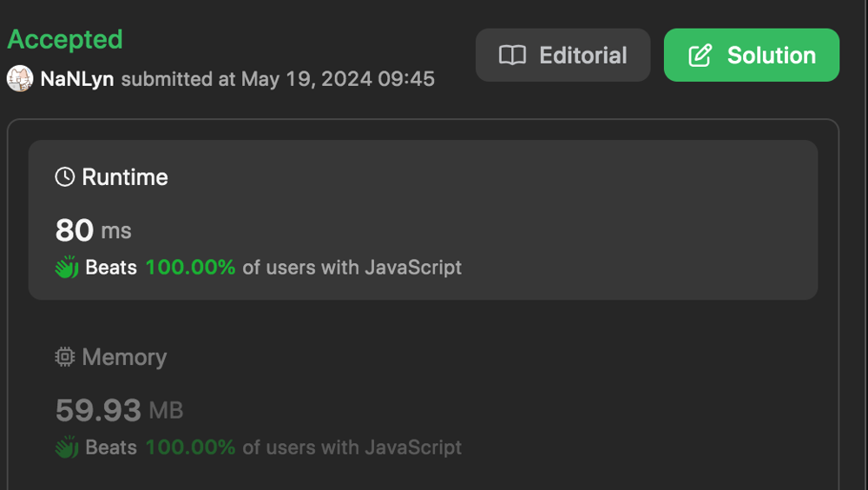Click 'of users with JavaScript' under Memory
This screenshot has width=868, height=490.
tap(352, 447)
